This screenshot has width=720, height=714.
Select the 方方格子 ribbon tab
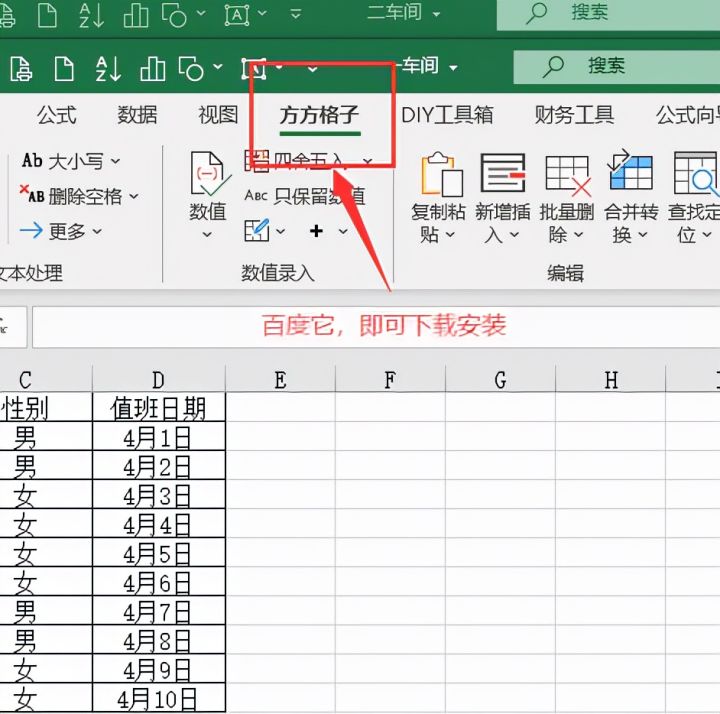click(x=320, y=115)
